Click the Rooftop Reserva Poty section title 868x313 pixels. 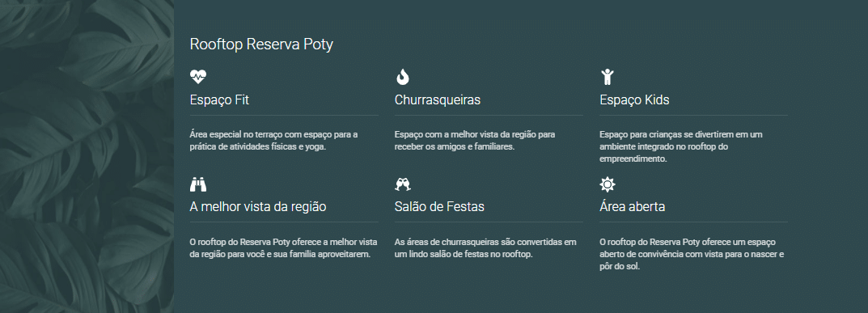[261, 44]
